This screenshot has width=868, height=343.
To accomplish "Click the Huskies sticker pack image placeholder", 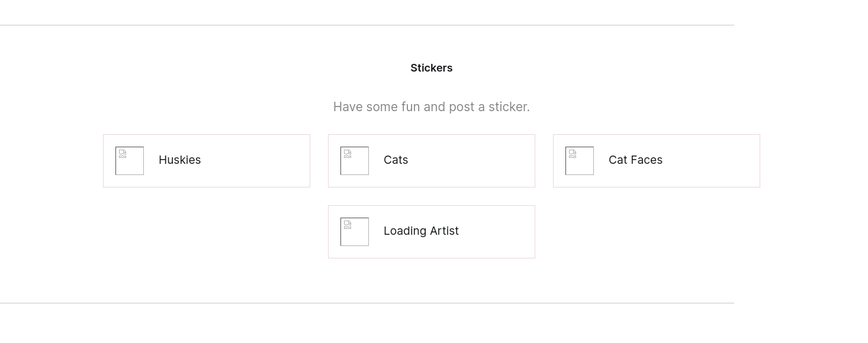I will point(130,161).
